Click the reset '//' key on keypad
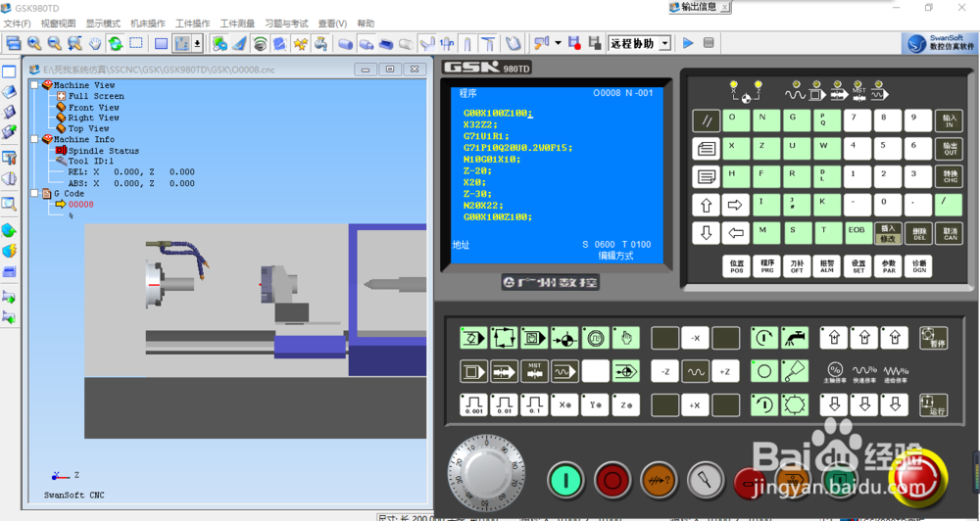Image resolution: width=980 pixels, height=521 pixels. click(x=707, y=120)
